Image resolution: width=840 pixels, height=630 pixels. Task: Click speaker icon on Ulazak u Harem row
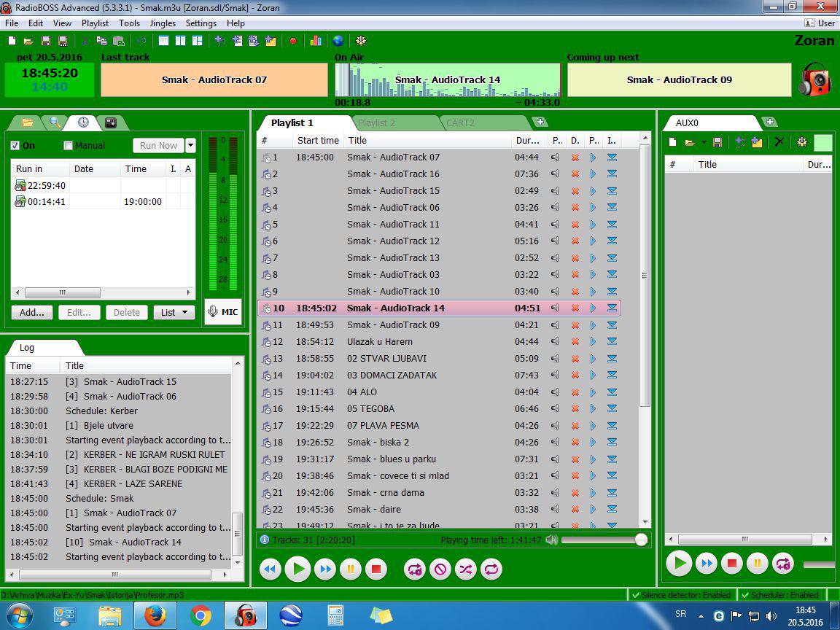click(x=555, y=342)
